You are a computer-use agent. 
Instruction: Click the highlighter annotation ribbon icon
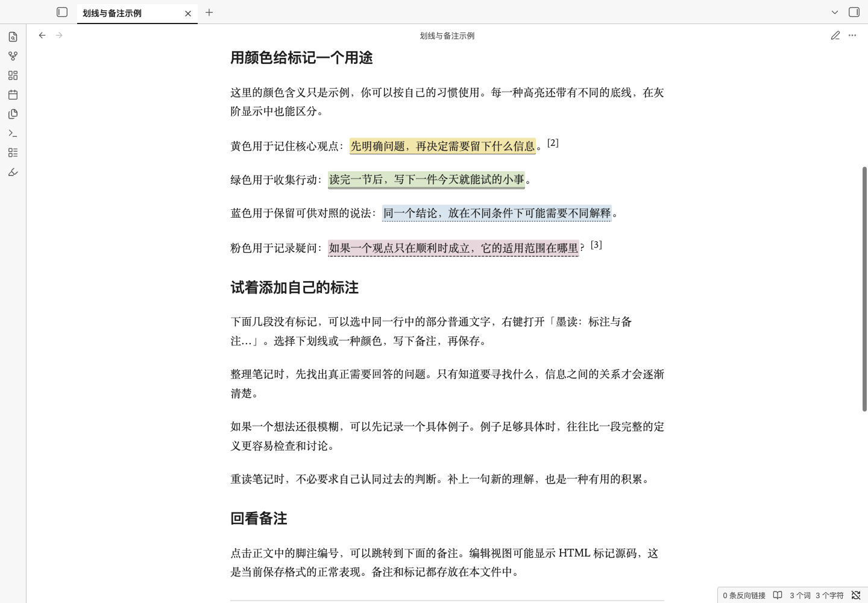pyautogui.click(x=13, y=172)
